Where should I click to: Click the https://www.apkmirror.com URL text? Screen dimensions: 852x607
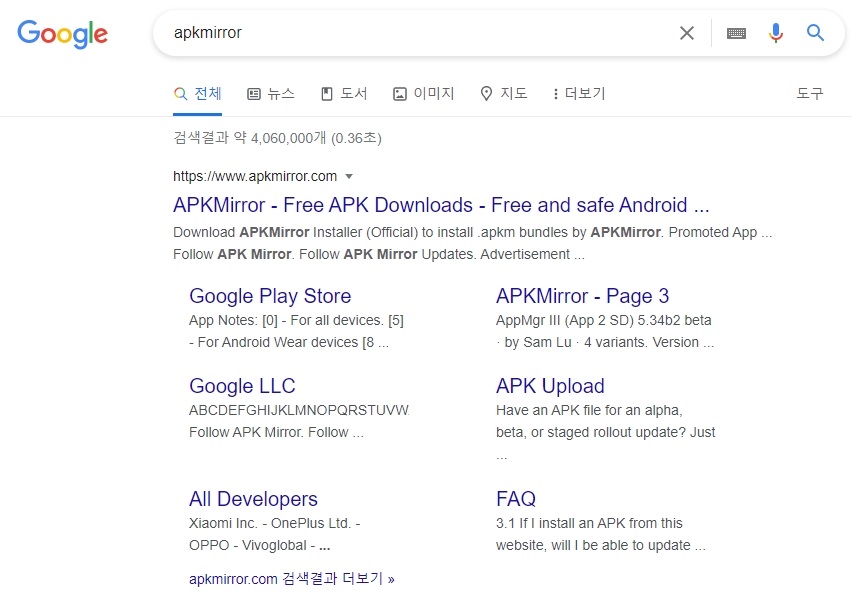click(x=255, y=176)
